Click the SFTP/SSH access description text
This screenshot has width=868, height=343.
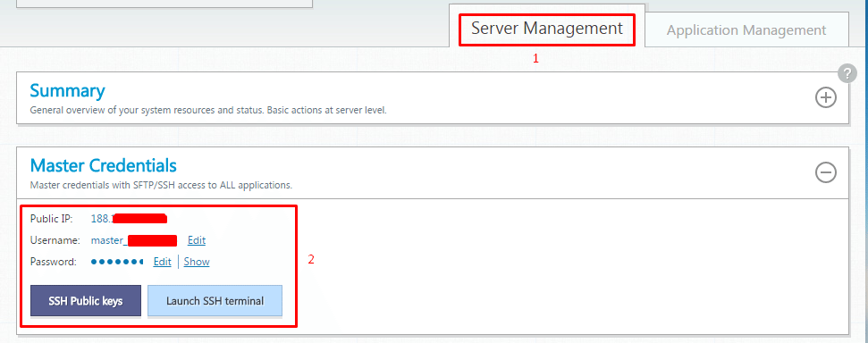[161, 185]
